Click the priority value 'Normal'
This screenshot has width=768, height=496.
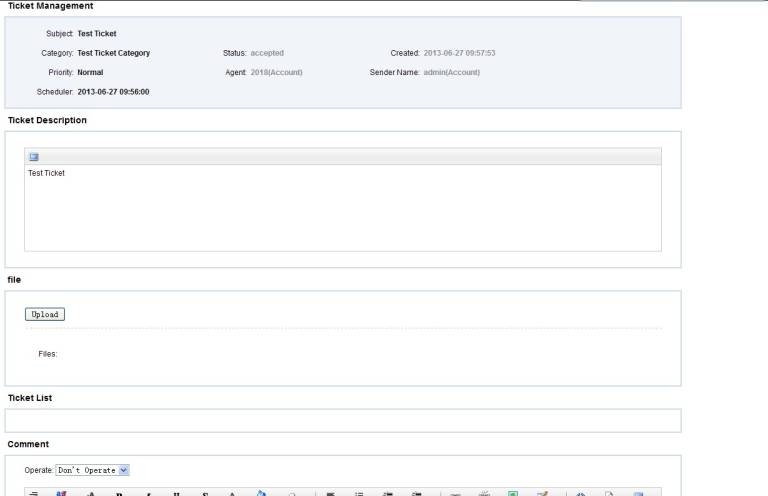click(x=90, y=72)
